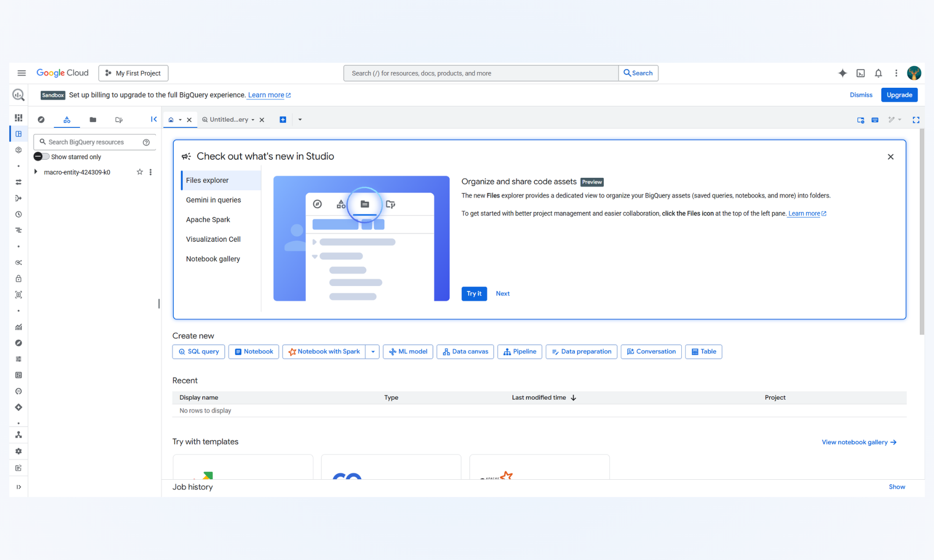This screenshot has width=934, height=560.
Task: Select Visualization Cell feature item
Action: point(220,239)
